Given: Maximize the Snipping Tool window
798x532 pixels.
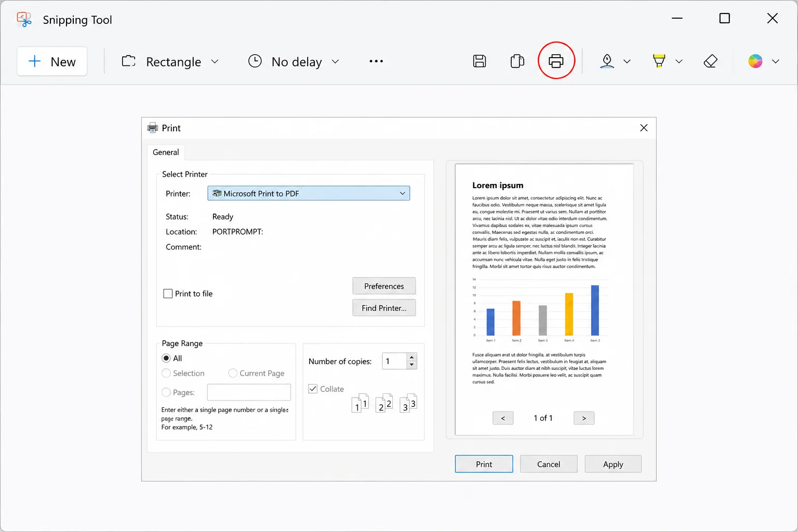Looking at the screenshot, I should point(724,19).
